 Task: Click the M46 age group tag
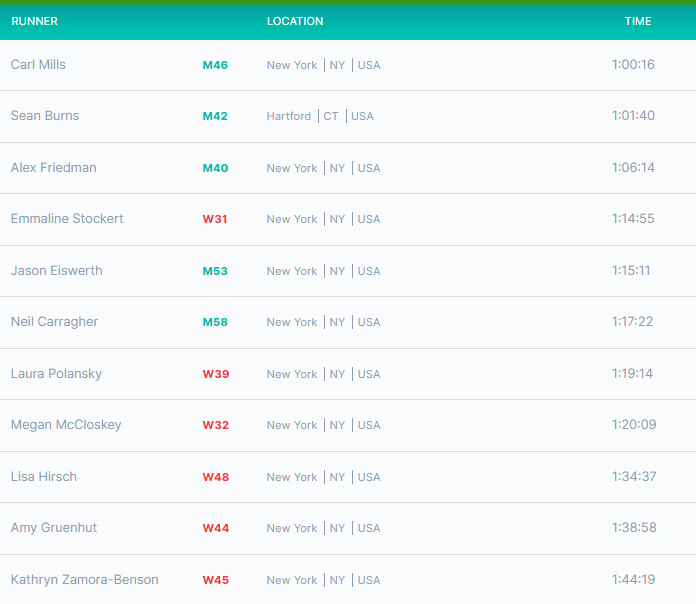pos(215,65)
